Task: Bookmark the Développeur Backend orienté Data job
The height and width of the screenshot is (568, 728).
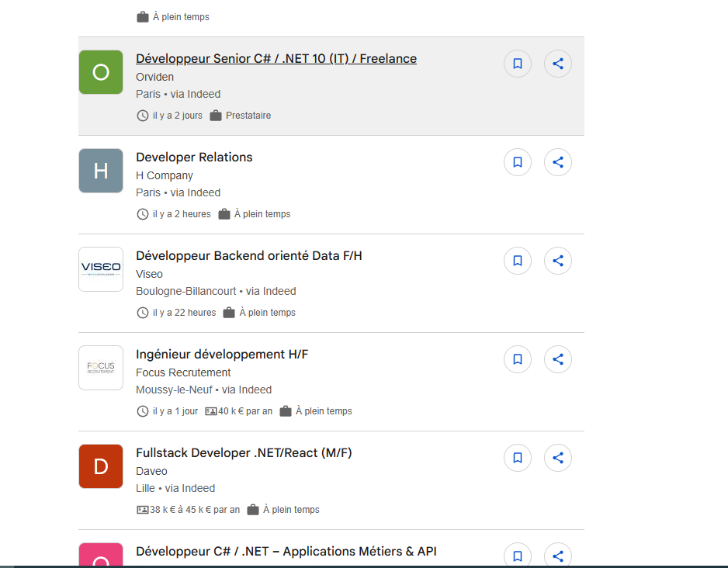Action: pyautogui.click(x=517, y=261)
